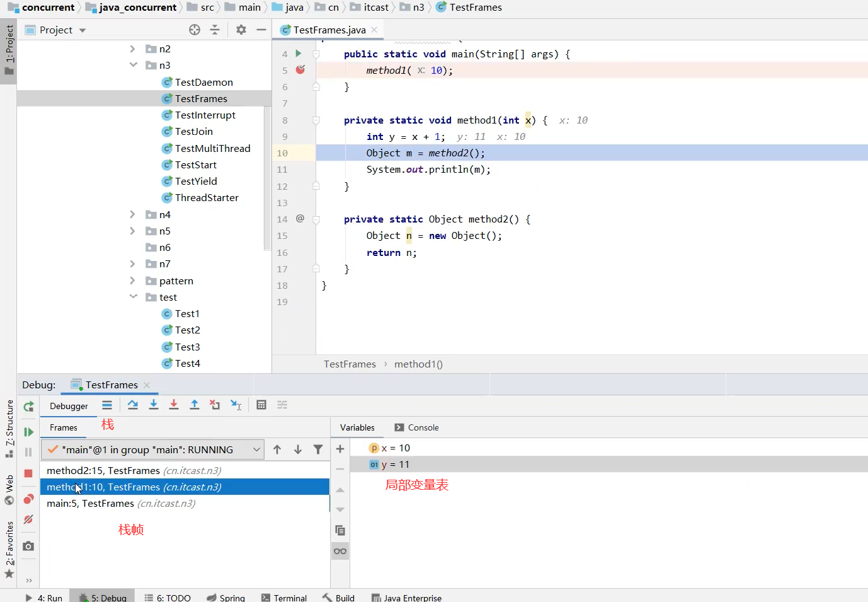This screenshot has width=868, height=602.
Task: Expand n5 folder
Action: [132, 231]
